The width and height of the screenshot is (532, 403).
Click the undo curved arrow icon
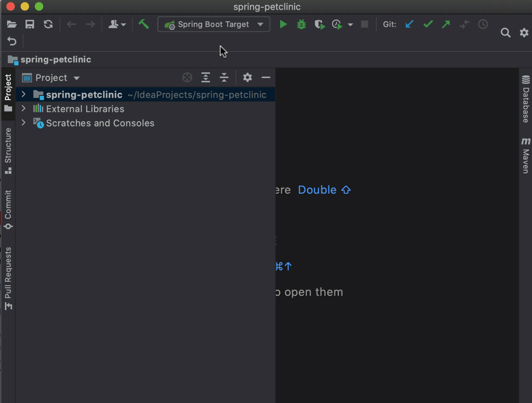[x=12, y=41]
